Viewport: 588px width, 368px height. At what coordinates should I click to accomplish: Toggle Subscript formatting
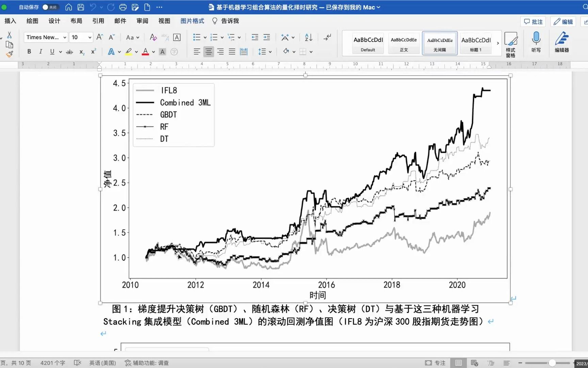82,52
